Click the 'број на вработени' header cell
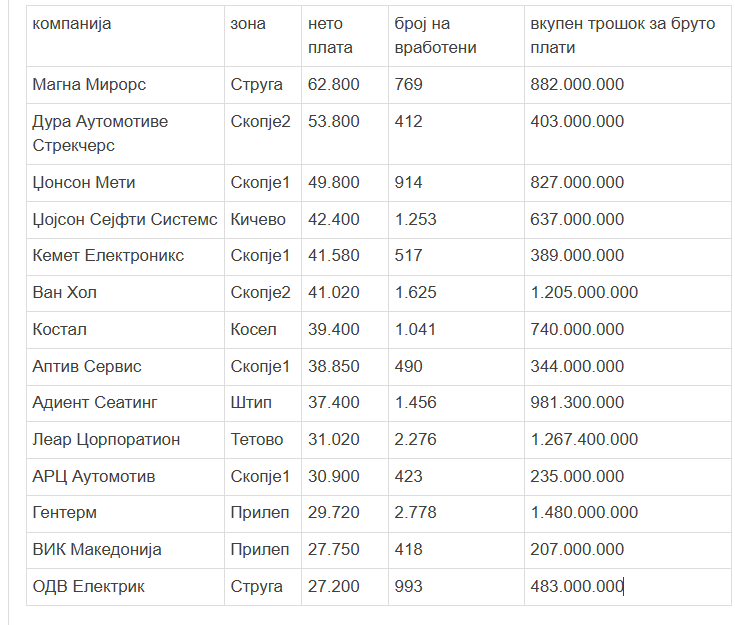The height and width of the screenshot is (625, 735). [435, 35]
